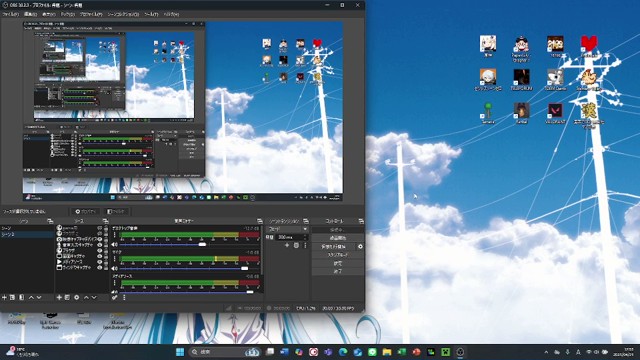Viewport: 640px width, 360px height.
Task: Adjust the 300ms transition duration spinner
Action: tap(292, 237)
